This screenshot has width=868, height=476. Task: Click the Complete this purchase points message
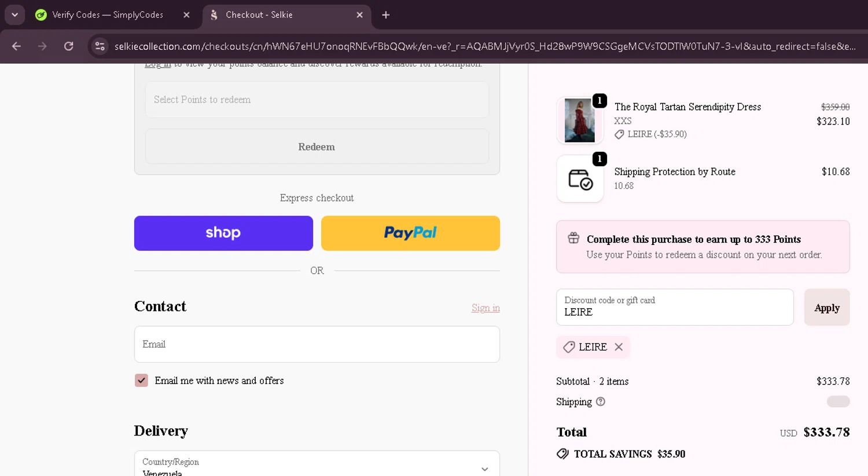[694, 239]
